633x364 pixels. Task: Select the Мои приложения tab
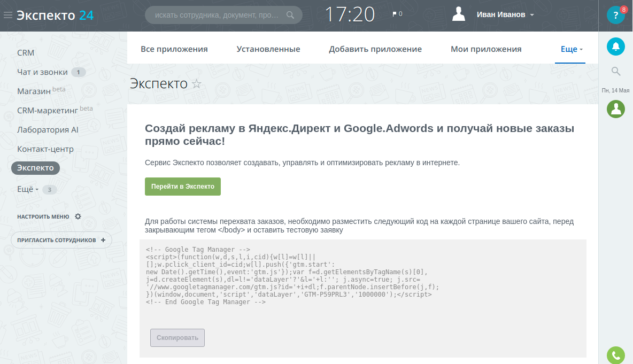486,49
